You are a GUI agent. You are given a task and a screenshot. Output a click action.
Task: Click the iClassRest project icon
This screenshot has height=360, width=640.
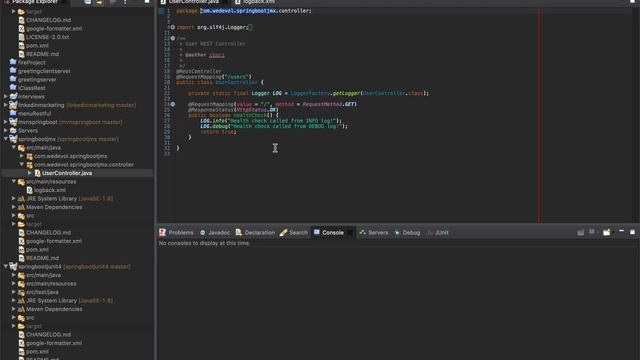pos(13,88)
